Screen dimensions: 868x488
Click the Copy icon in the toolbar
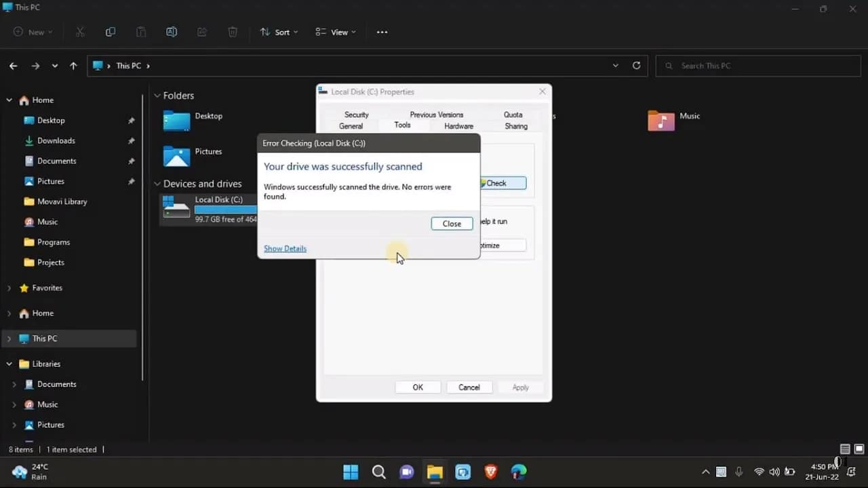point(110,32)
